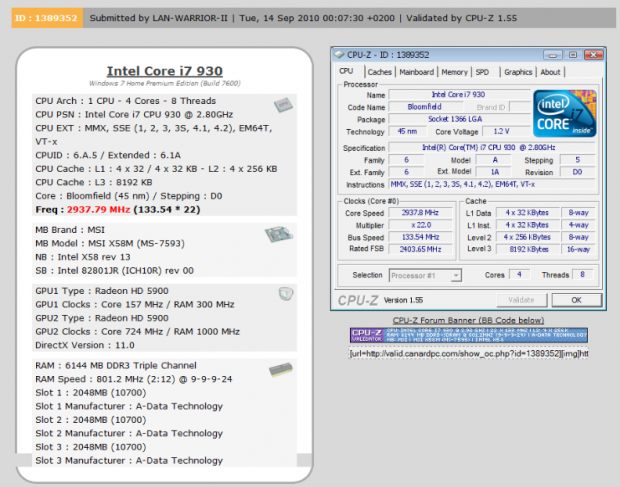Click the Level 2 4 x 256 KBytes field
Image resolution: width=620 pixels, height=487 pixels.
pyautogui.click(x=527, y=237)
